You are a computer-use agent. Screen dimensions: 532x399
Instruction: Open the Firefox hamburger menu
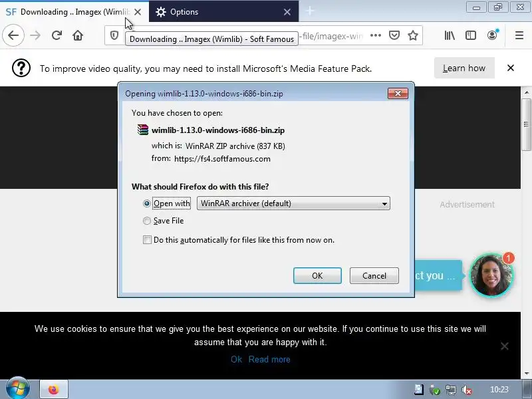(x=519, y=35)
